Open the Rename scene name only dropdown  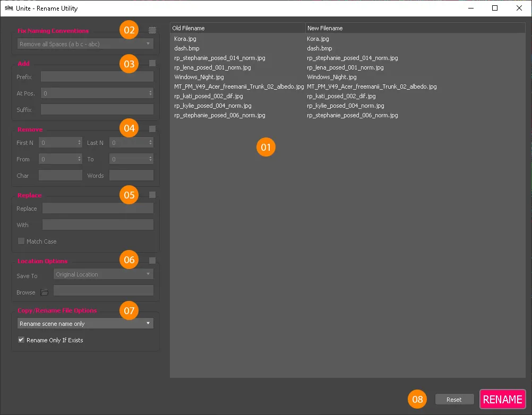pos(85,324)
